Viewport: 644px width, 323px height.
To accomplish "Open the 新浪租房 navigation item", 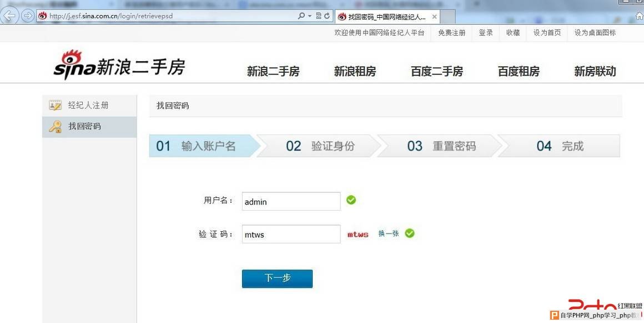I will click(355, 72).
